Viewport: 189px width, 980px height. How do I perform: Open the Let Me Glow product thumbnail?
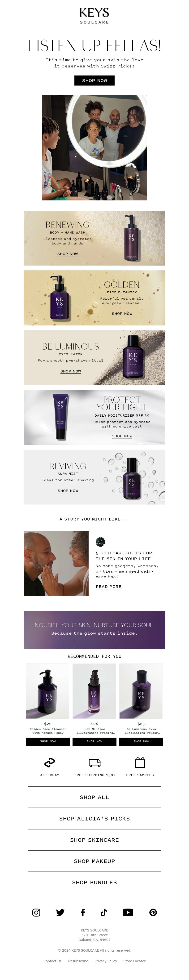click(94, 691)
